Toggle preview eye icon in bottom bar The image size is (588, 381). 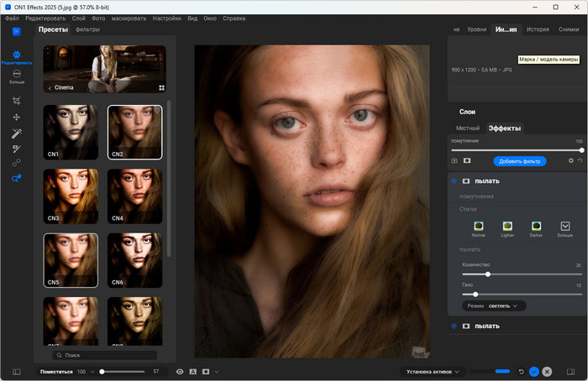coord(179,371)
